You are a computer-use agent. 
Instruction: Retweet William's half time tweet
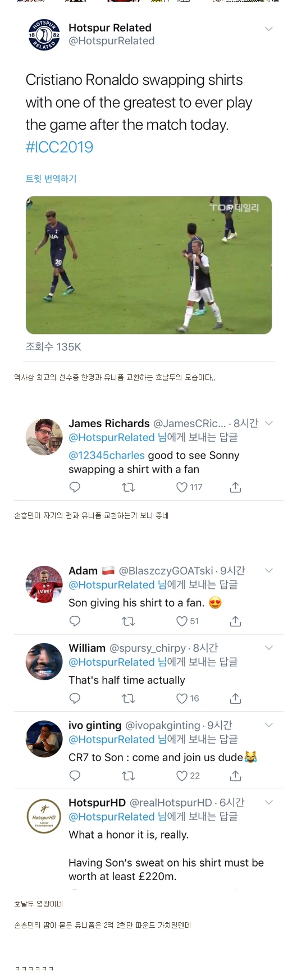tap(129, 698)
